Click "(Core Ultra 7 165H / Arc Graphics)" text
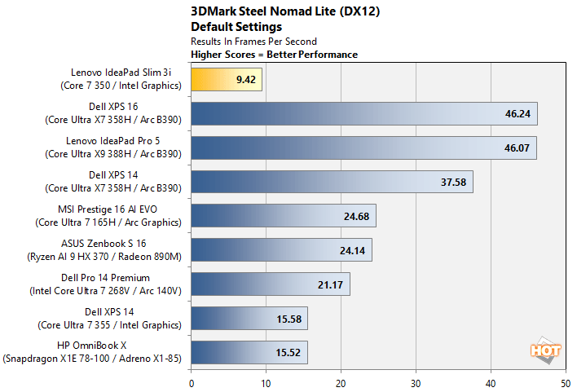This screenshot has width=577, height=392. [108, 222]
